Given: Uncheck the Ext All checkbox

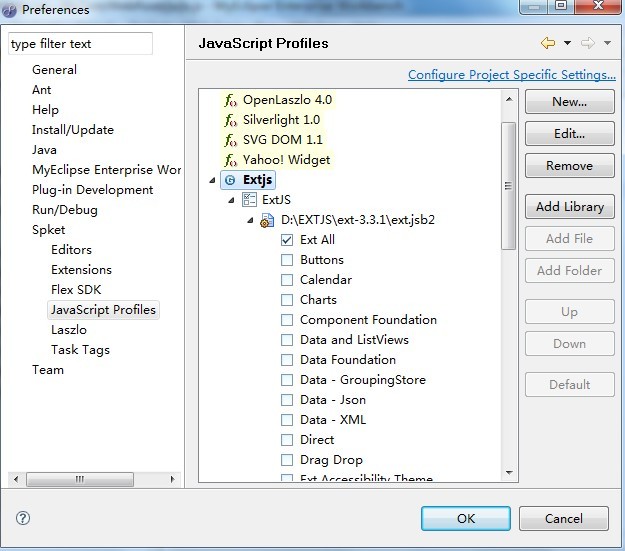Looking at the screenshot, I should [x=287, y=240].
